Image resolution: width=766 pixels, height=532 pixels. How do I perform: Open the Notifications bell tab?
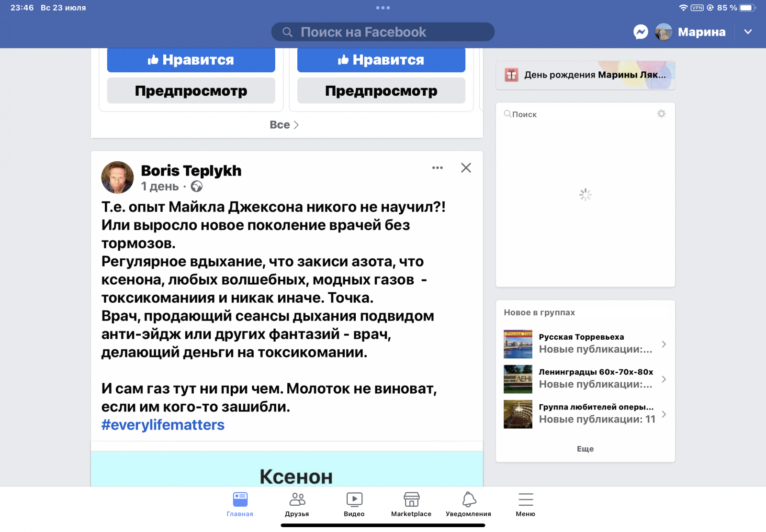tap(468, 504)
